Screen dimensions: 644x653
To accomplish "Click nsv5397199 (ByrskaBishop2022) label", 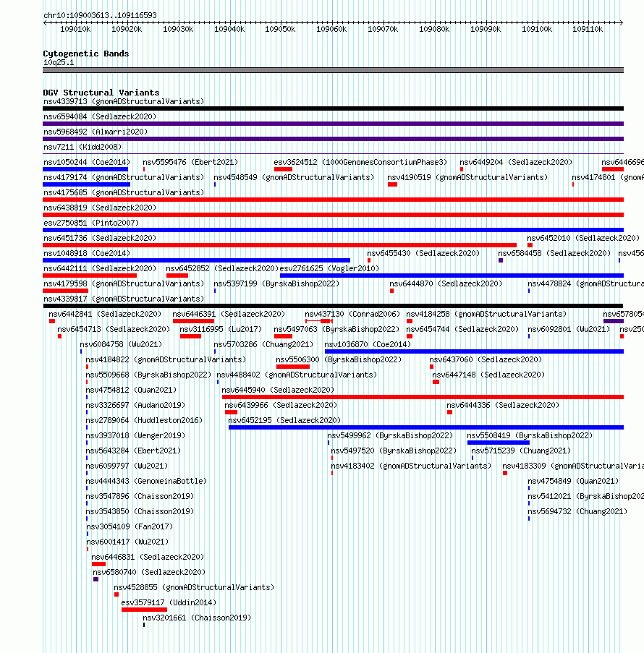I will tap(276, 284).
